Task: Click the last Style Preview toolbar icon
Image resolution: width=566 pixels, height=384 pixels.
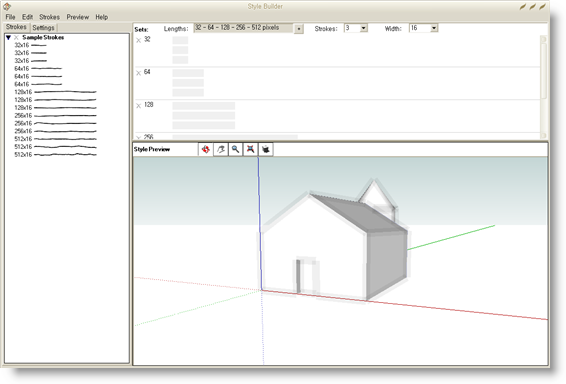Action: click(x=266, y=149)
